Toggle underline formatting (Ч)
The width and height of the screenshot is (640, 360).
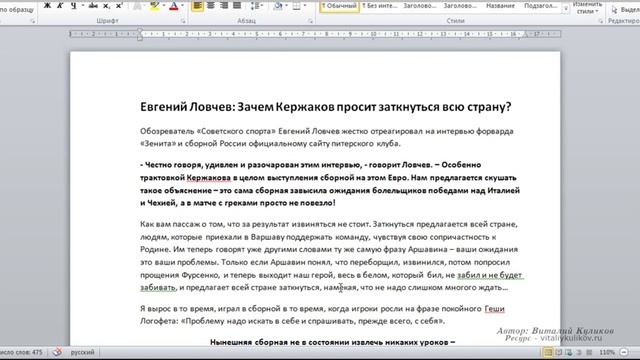point(73,5)
